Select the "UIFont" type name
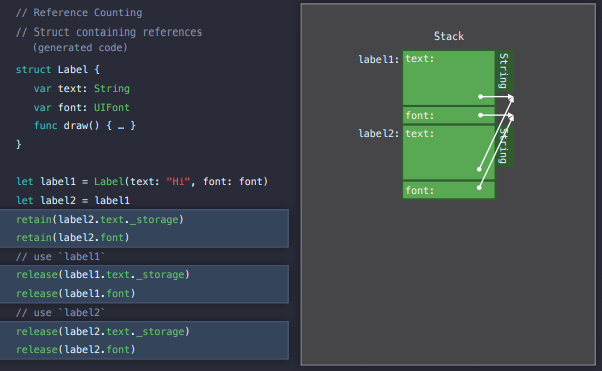The image size is (602, 371). click(112, 107)
